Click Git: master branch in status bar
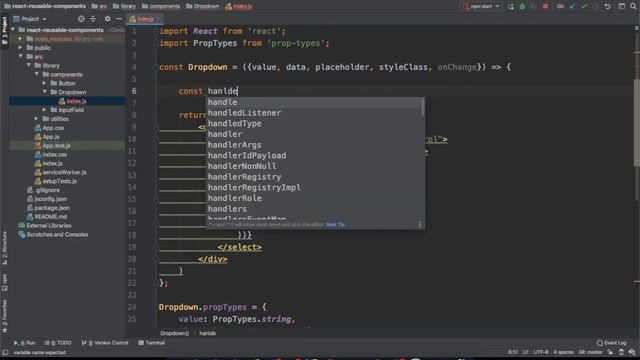Viewport: 640px width, 360px height. 590,352
